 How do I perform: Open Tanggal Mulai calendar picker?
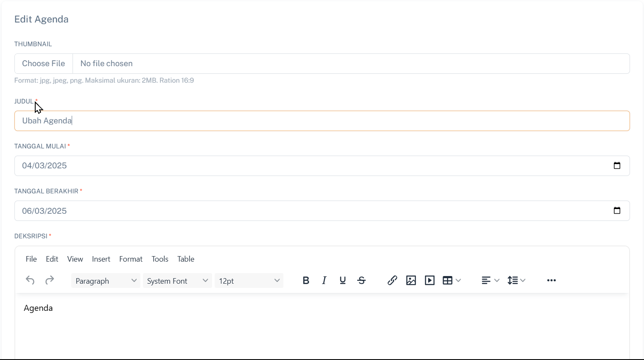pos(617,166)
